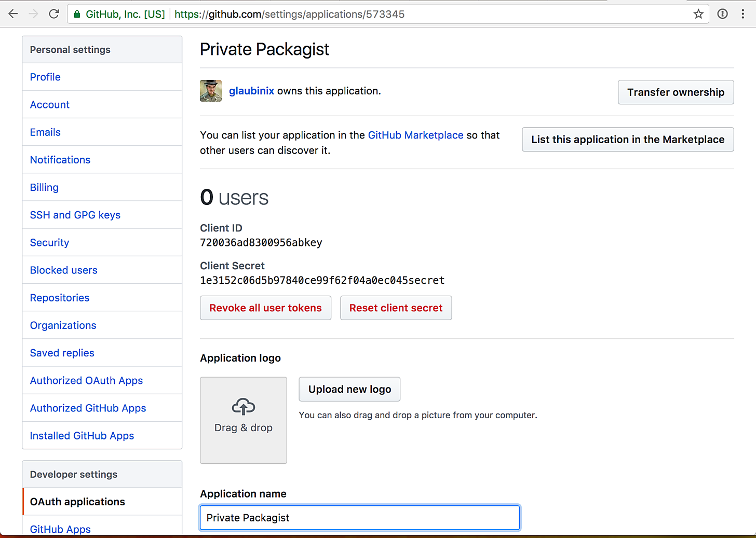The height and width of the screenshot is (538, 756).
Task: Click glaubinix avatar image
Action: click(x=211, y=91)
